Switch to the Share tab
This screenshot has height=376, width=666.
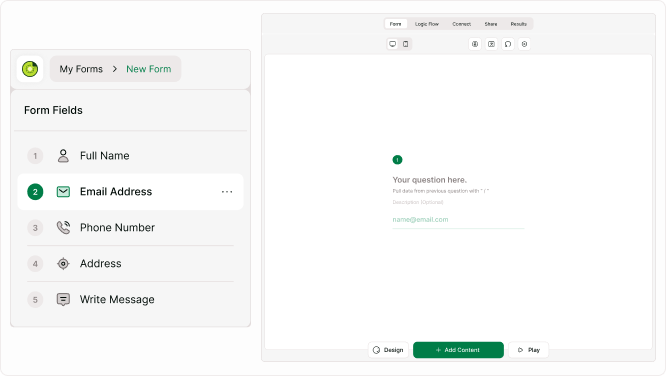click(x=491, y=24)
